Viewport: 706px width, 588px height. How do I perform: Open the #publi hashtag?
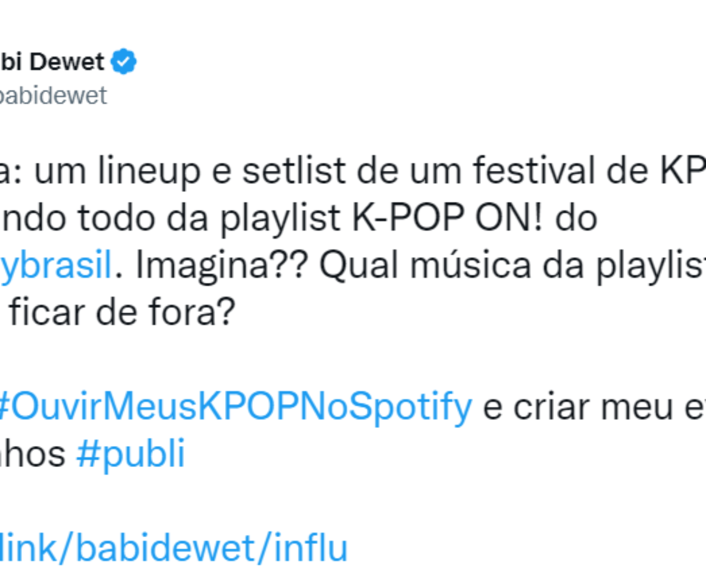point(131,454)
